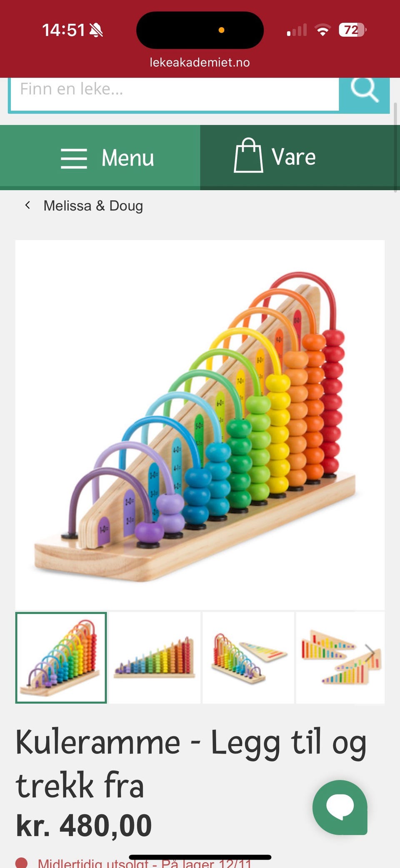Tap the battery indicator showing 72
The image size is (400, 868).
click(352, 30)
